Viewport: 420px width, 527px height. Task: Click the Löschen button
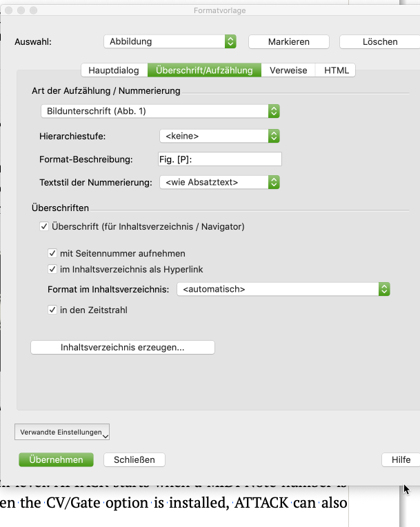click(380, 41)
